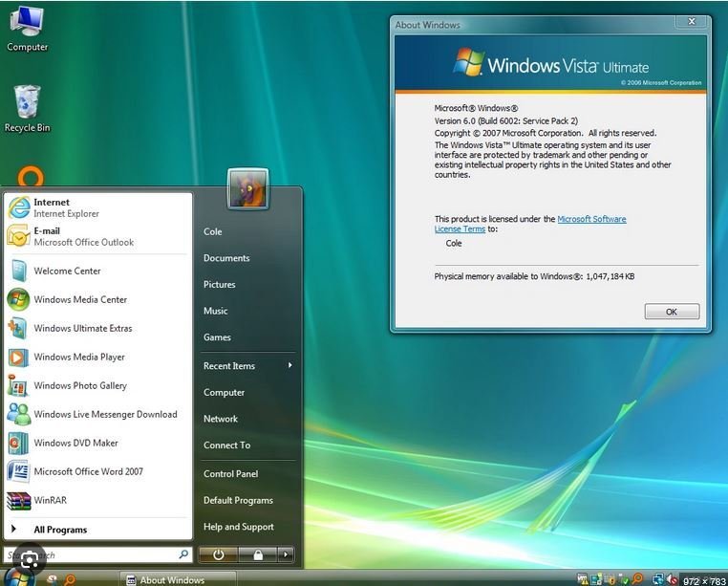Click the network tray icon
Viewport: 728px width, 586px height.
pyautogui.click(x=658, y=579)
